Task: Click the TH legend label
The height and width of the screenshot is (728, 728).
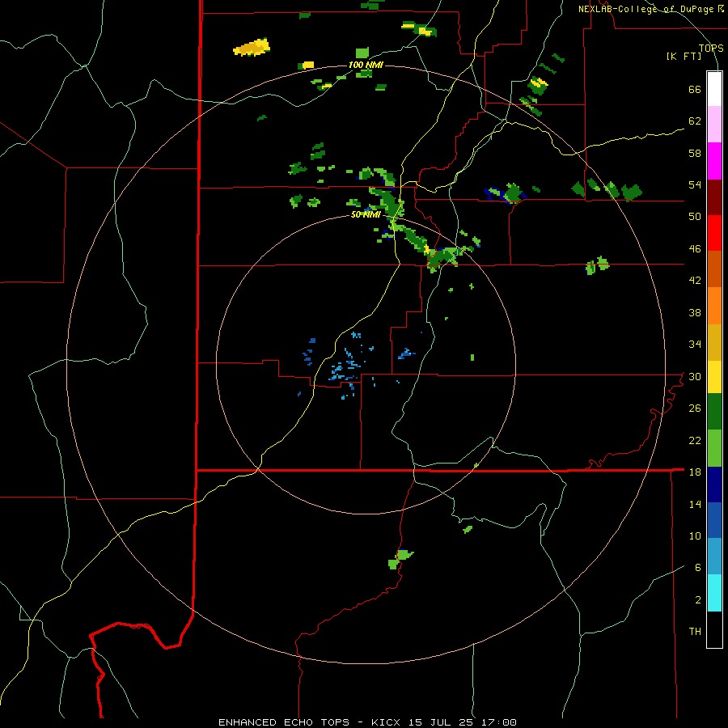Action: [x=695, y=632]
